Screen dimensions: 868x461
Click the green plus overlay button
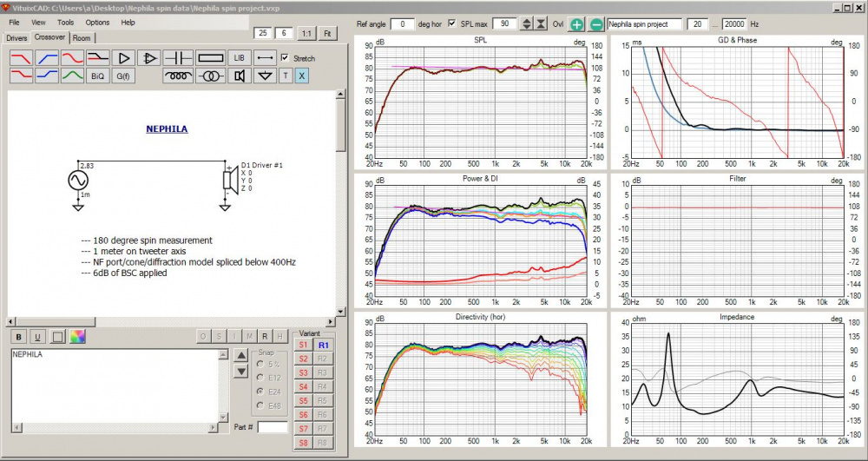click(578, 24)
